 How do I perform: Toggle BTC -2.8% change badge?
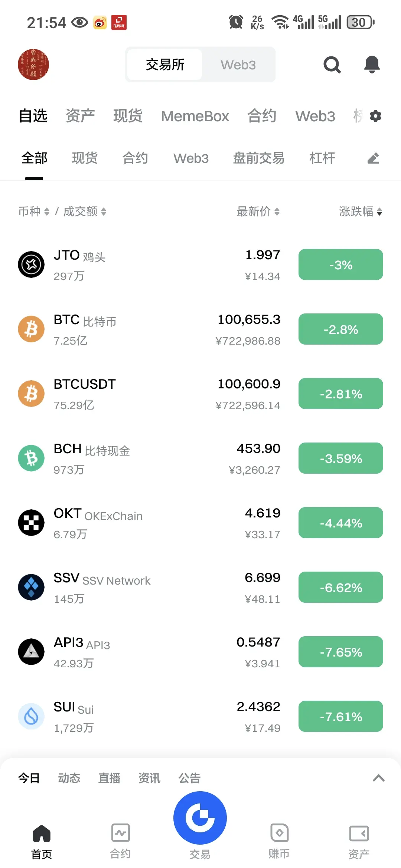click(x=341, y=329)
